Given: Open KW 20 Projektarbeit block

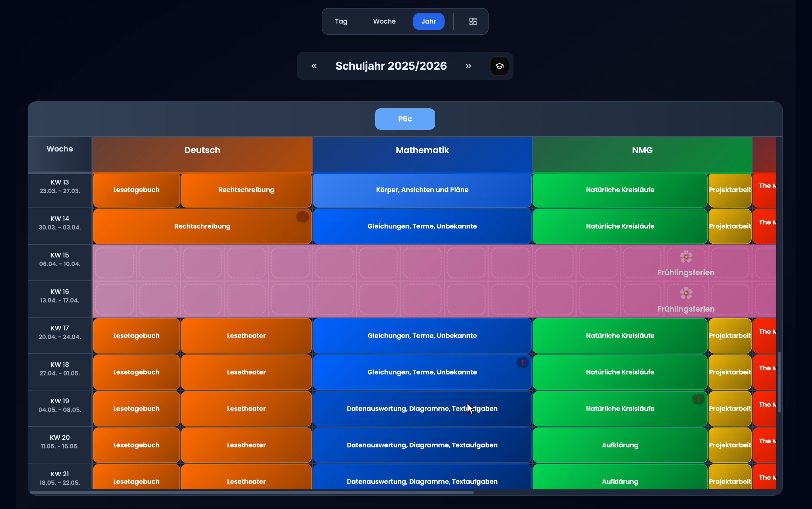Looking at the screenshot, I should [x=730, y=445].
